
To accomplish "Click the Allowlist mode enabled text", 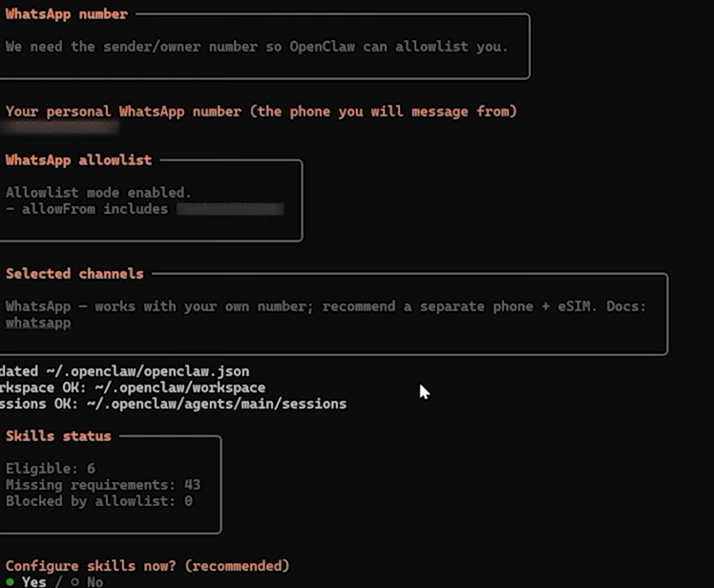I will click(x=98, y=193).
